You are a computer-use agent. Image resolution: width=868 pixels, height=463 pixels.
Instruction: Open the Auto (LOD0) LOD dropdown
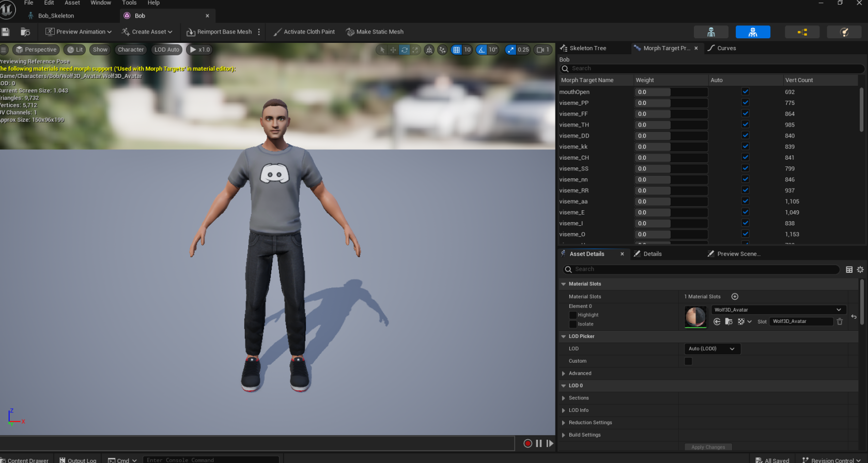[x=712, y=349]
